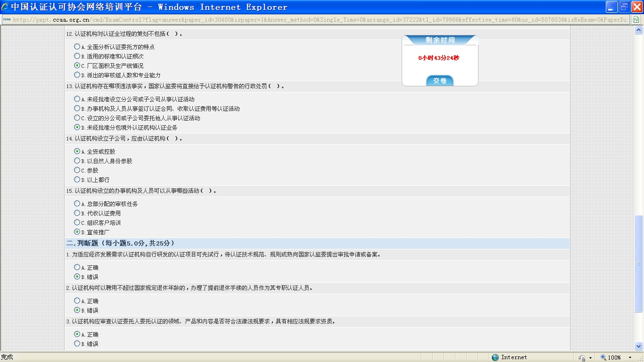
Task: Click the CCAA favicon in the address bar
Action: 7,20
